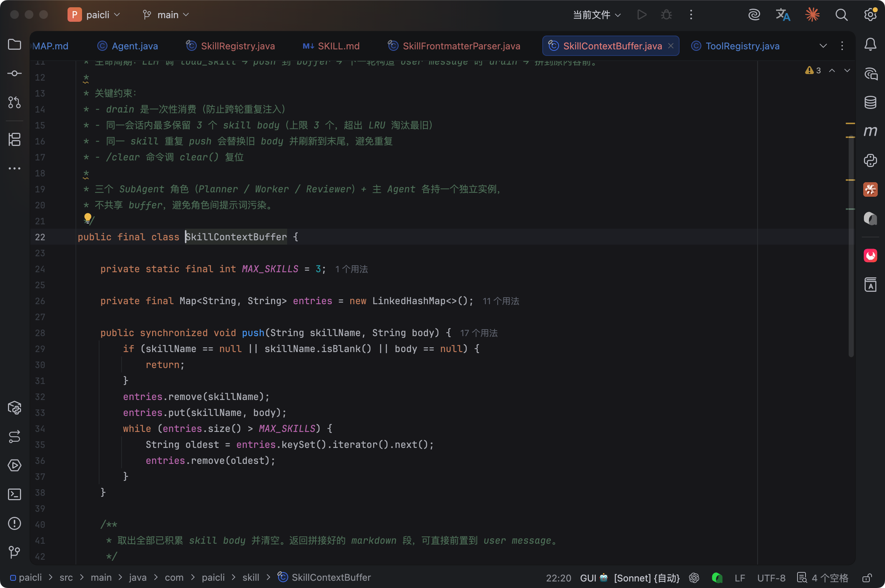Switch to SkillFrontmatterParser.java tab
Image resolution: width=885 pixels, height=588 pixels.
click(x=454, y=46)
